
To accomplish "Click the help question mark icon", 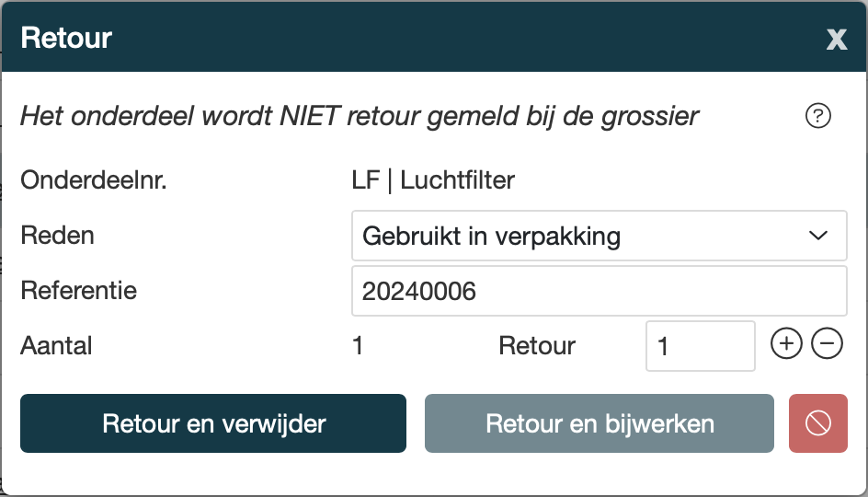I will point(817,116).
